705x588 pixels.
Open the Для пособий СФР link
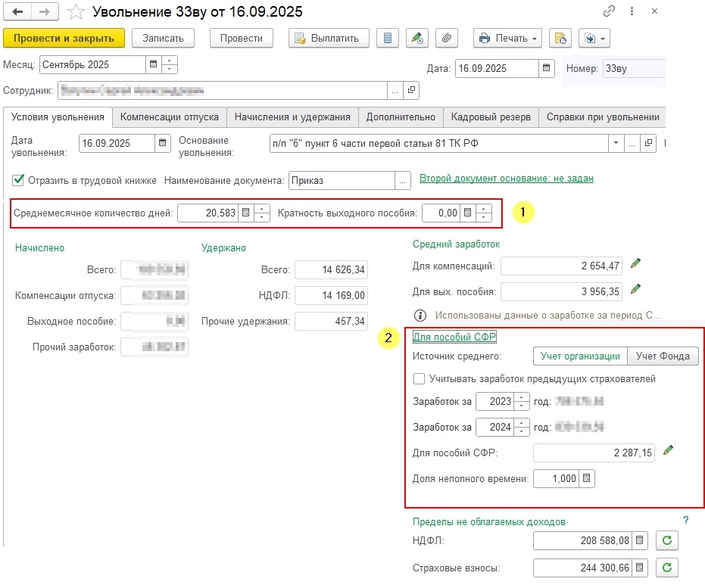(x=454, y=337)
